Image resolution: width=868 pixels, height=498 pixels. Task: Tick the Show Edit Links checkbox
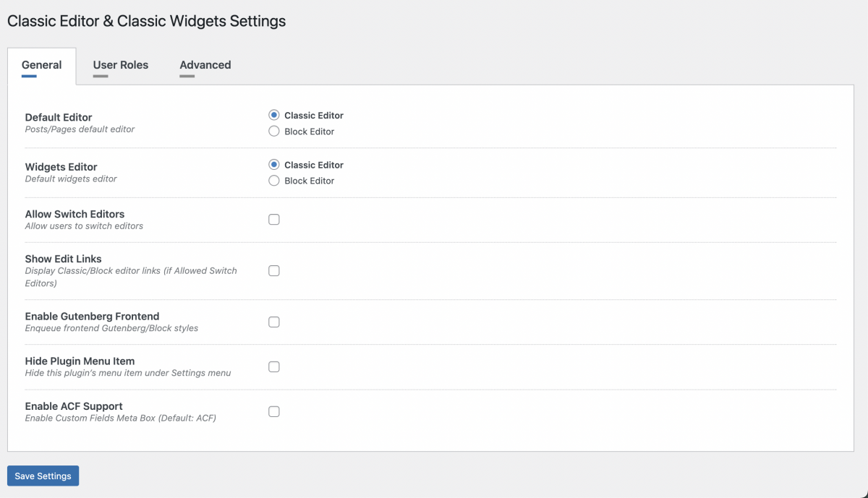274,271
